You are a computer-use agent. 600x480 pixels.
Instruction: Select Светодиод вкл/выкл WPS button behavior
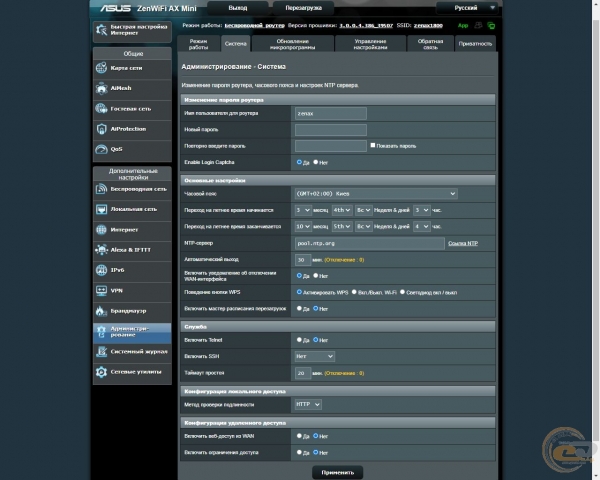pos(403,292)
